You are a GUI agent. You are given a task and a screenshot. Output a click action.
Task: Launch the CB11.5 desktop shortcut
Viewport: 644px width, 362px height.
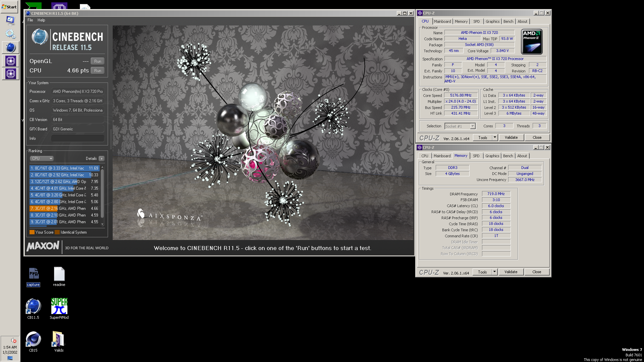coord(33,309)
